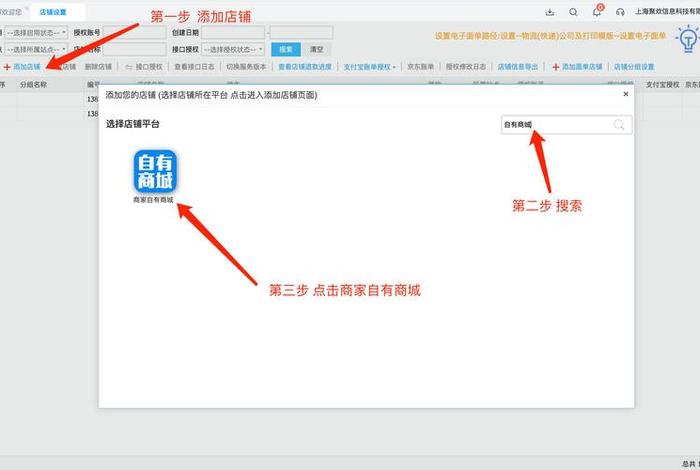Screen dimensions: 700x470
Task: Click the 上海聚欢信息科技 account name
Action: (667, 12)
